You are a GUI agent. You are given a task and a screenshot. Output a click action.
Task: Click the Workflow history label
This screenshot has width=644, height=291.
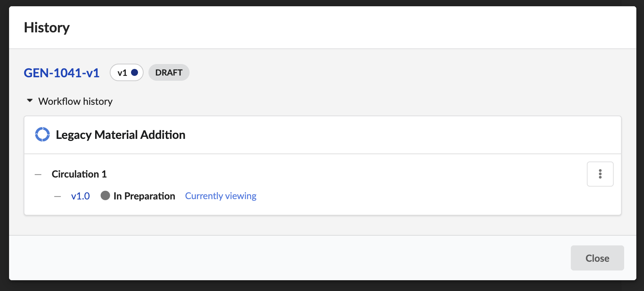pos(75,101)
